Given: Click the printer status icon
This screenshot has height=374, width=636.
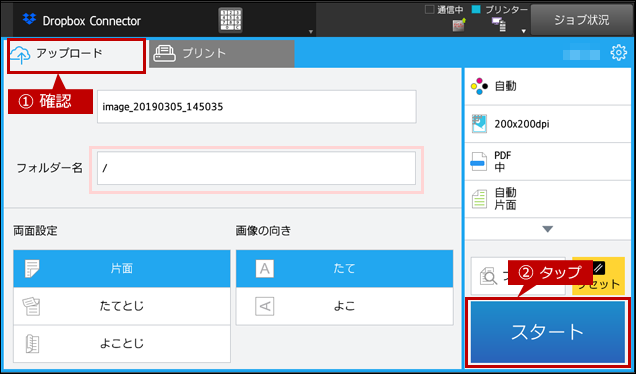Looking at the screenshot, I should (x=498, y=24).
